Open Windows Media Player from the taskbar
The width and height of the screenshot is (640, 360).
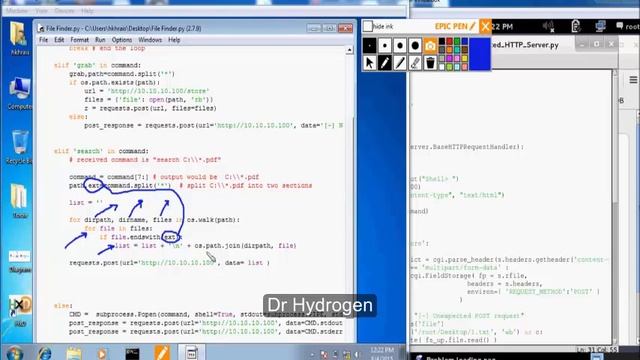pyautogui.click(x=102, y=353)
